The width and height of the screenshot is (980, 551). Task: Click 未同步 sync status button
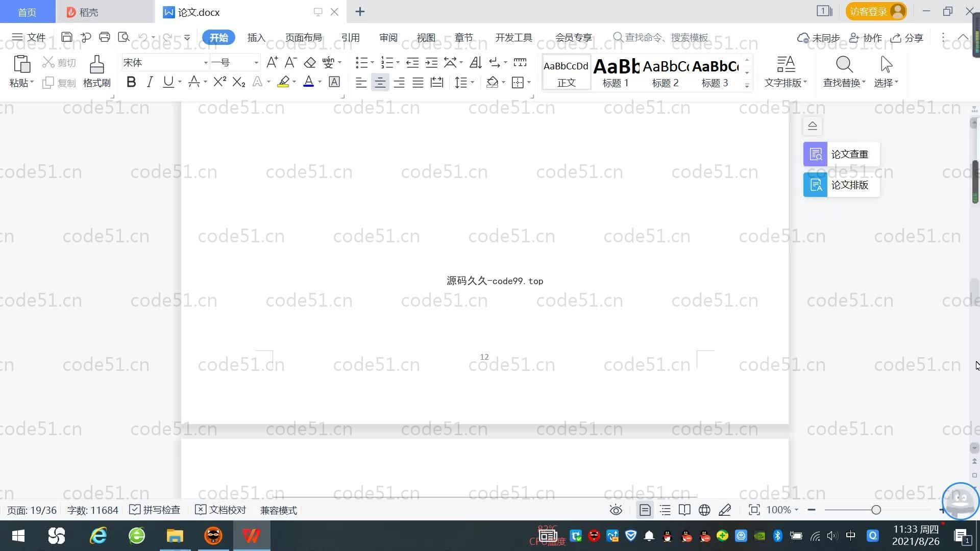[x=819, y=38]
